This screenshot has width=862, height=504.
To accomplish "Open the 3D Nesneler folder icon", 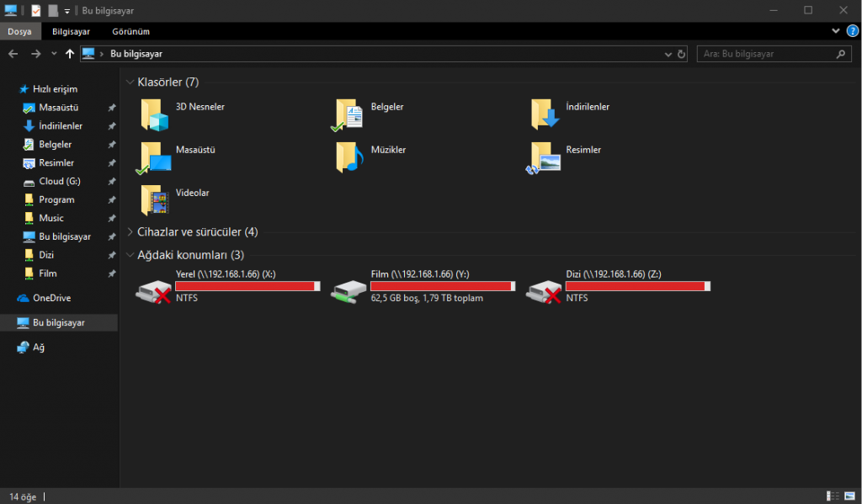I will (x=155, y=114).
